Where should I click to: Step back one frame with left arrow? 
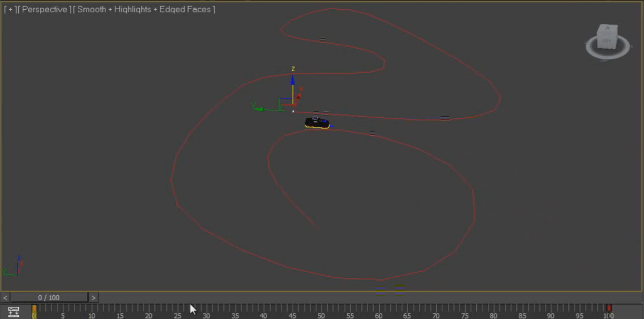pos(6,298)
